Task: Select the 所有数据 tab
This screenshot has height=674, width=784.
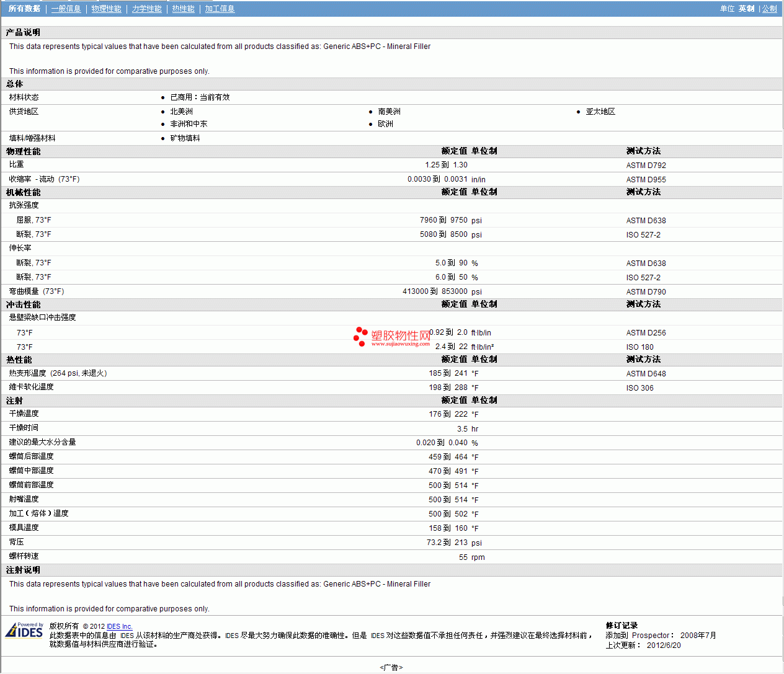Action: tap(24, 9)
